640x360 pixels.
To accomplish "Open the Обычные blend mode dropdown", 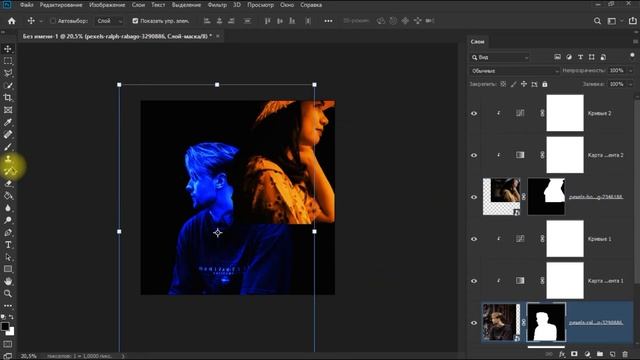I will [x=514, y=71].
